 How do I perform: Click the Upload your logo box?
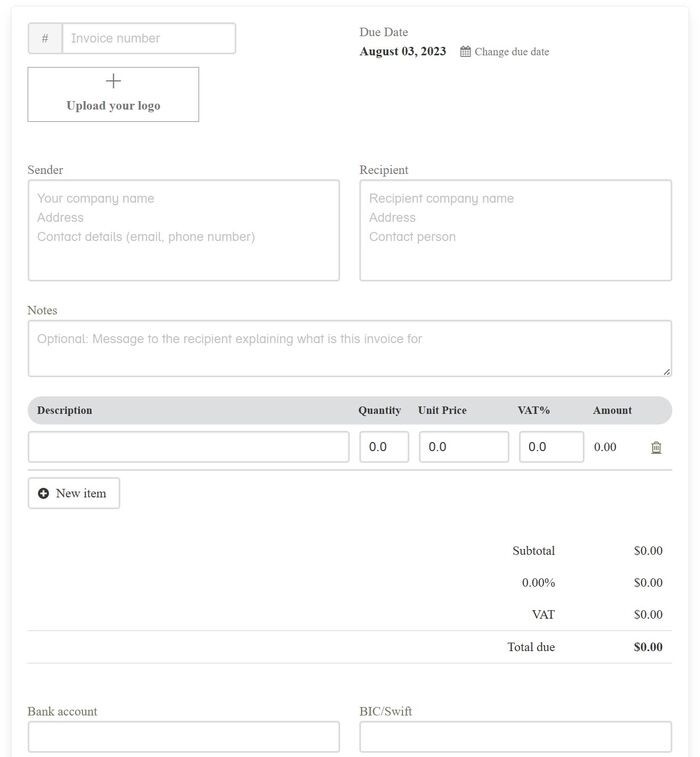[113, 95]
